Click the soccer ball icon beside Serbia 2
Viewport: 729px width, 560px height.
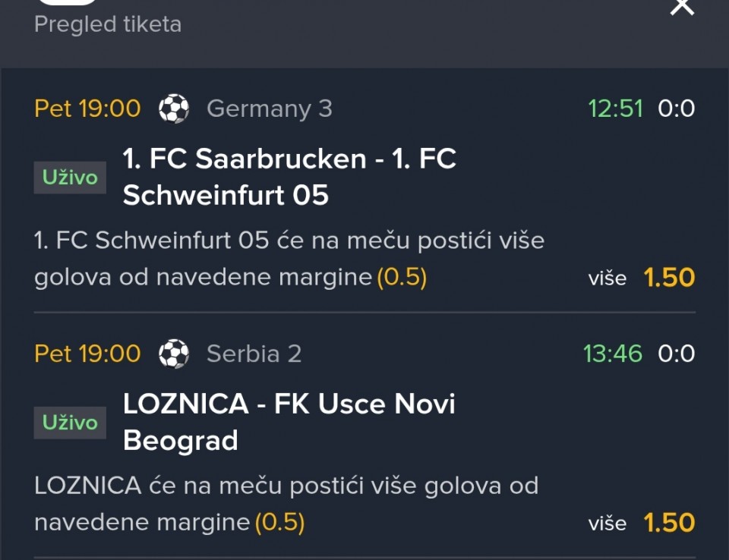coord(174,354)
